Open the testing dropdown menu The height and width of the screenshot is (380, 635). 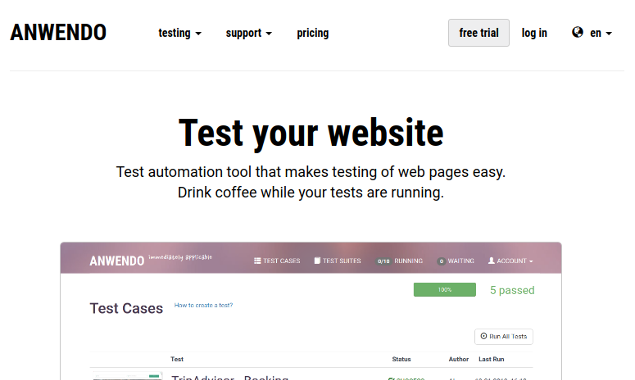pyautogui.click(x=179, y=33)
